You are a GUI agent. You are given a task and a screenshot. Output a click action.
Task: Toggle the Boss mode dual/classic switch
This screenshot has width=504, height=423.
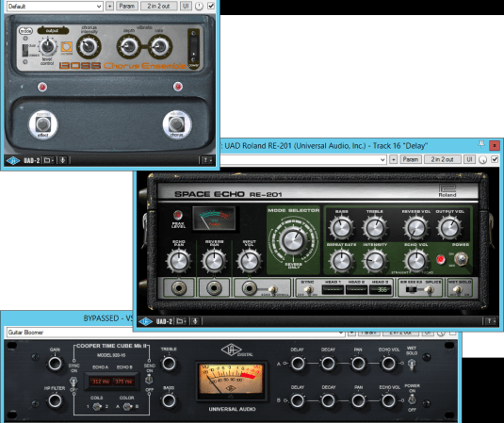(25, 51)
